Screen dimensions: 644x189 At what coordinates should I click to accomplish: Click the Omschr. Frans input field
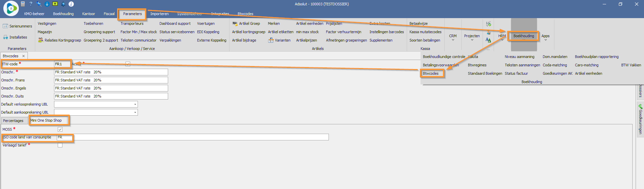coord(111,80)
